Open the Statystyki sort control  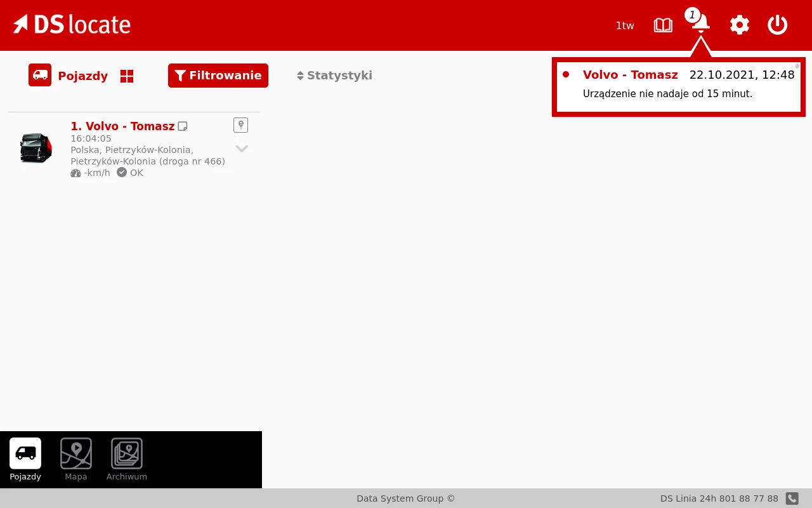[334, 76]
